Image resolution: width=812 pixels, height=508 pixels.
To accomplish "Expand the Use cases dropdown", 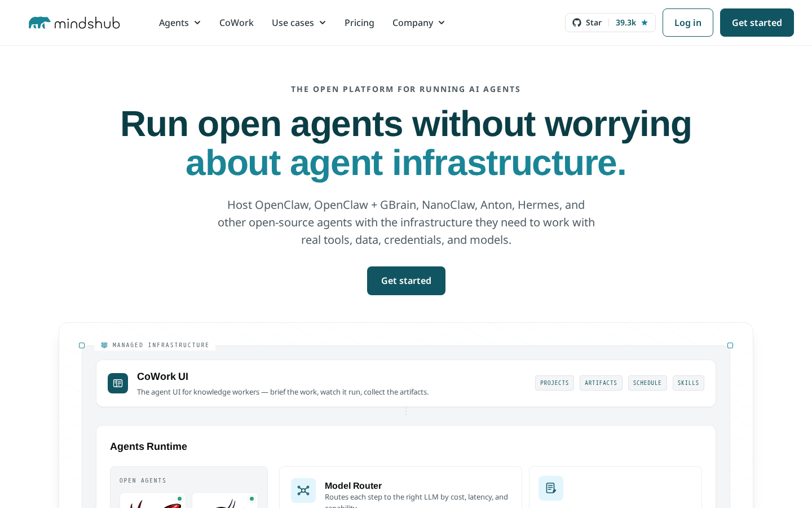I will coord(299,23).
